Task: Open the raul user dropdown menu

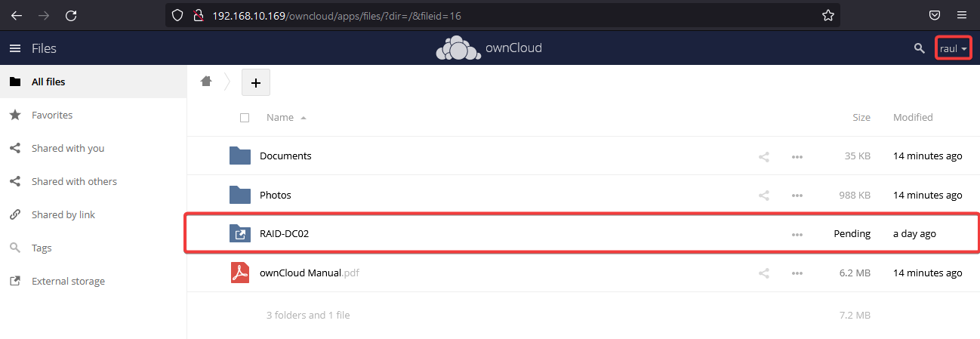Action: (953, 49)
